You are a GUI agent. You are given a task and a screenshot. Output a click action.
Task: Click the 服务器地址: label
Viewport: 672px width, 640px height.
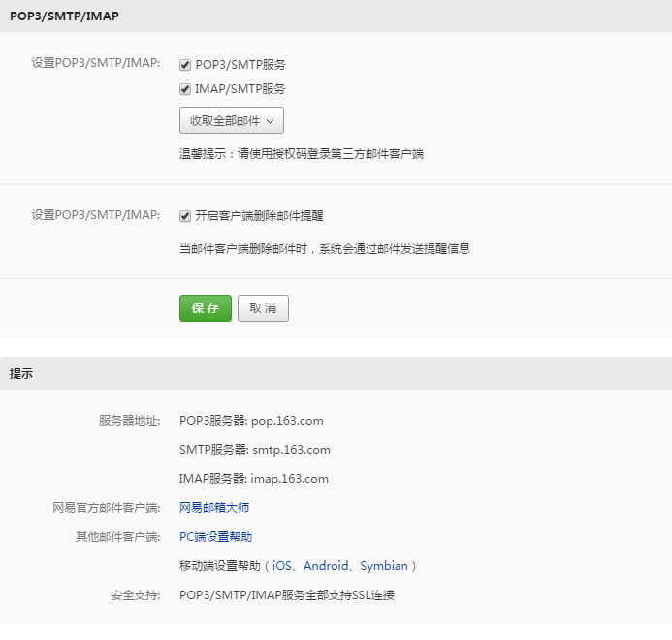point(129,421)
